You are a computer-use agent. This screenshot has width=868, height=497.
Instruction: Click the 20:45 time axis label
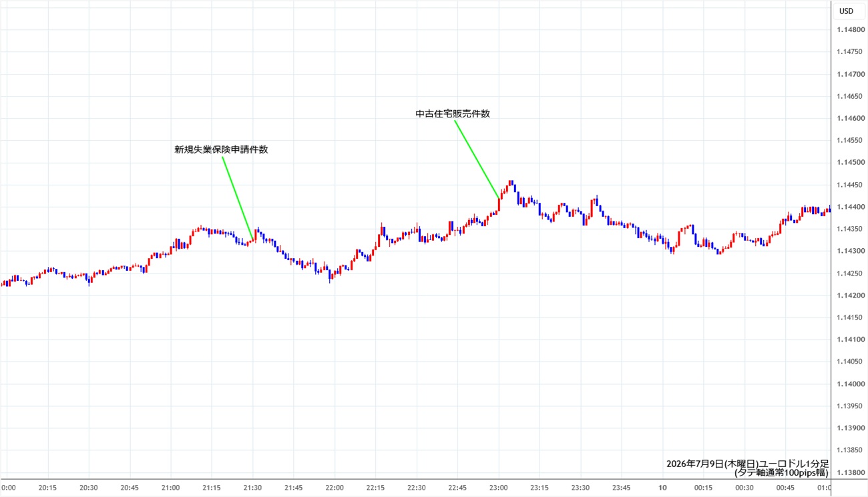pos(130,488)
